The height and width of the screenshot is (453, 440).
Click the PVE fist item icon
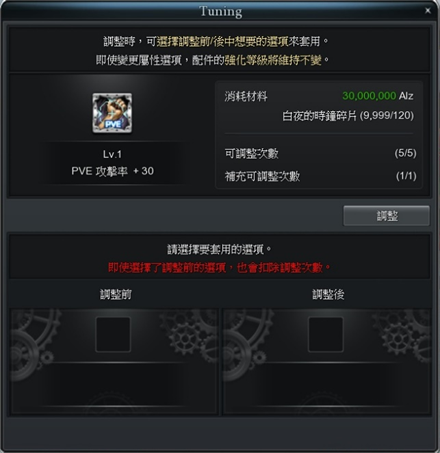pos(112,113)
